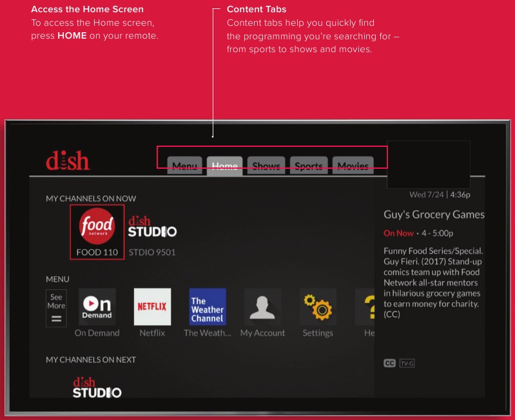Click the On Now status text
The height and width of the screenshot is (420, 515).
pos(398,233)
